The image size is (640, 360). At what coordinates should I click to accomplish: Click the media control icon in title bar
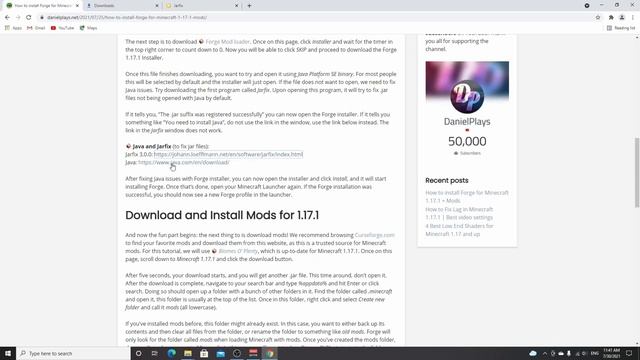[587, 6]
